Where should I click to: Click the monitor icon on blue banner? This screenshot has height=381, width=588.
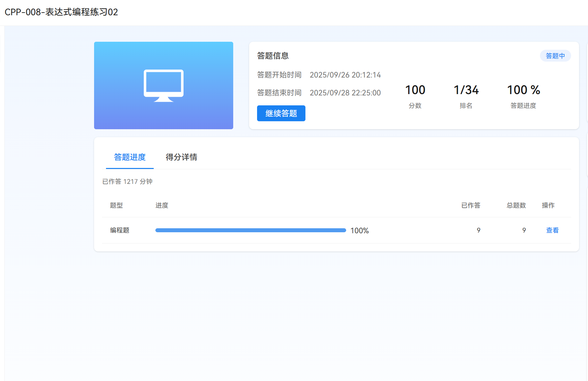[x=164, y=85]
